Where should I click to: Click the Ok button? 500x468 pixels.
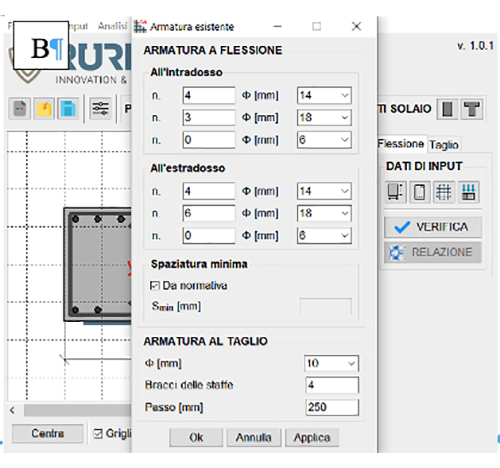point(196,437)
